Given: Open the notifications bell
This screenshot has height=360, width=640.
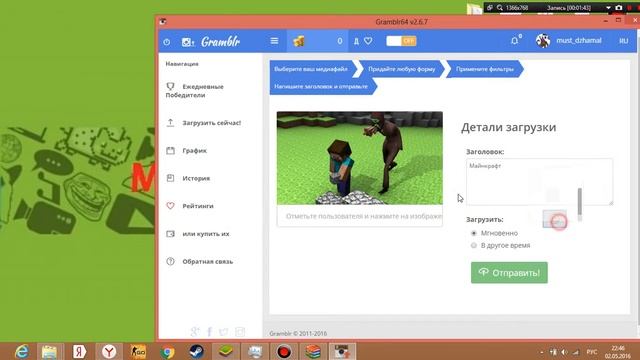Looking at the screenshot, I should pos(515,40).
